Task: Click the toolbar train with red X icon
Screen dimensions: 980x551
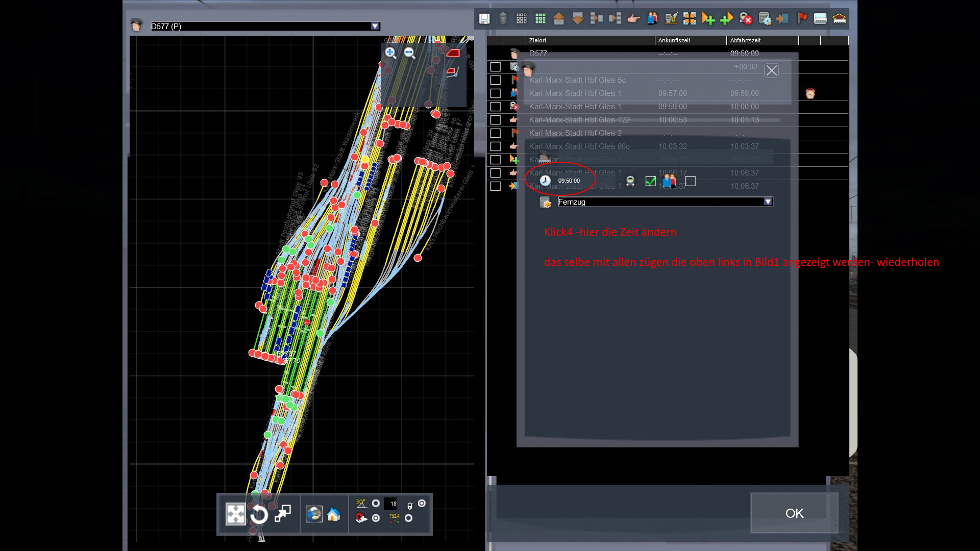Action: pos(746,19)
